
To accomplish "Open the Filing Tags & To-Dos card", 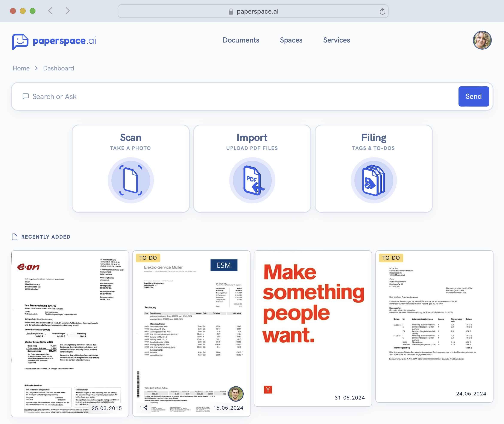I will (373, 168).
